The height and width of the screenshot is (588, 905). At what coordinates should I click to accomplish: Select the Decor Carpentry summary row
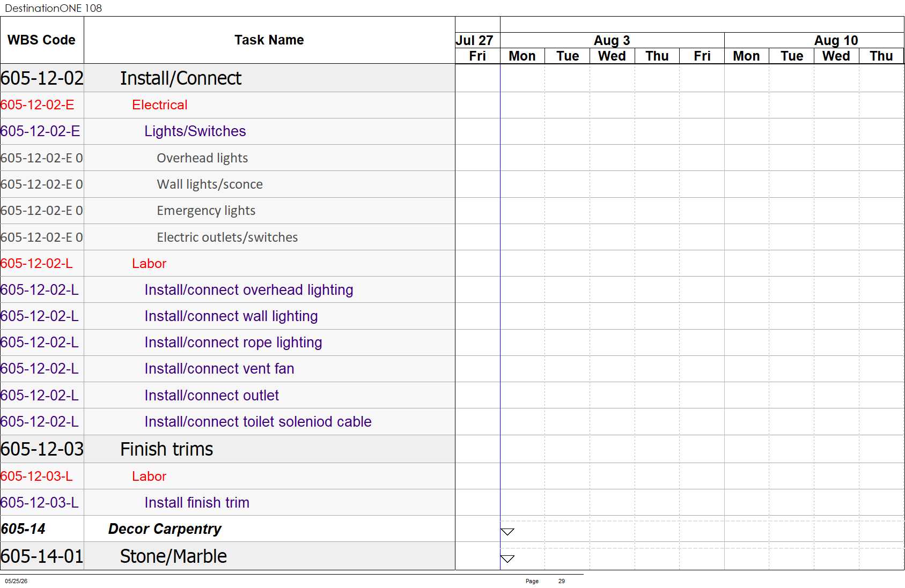point(227,529)
